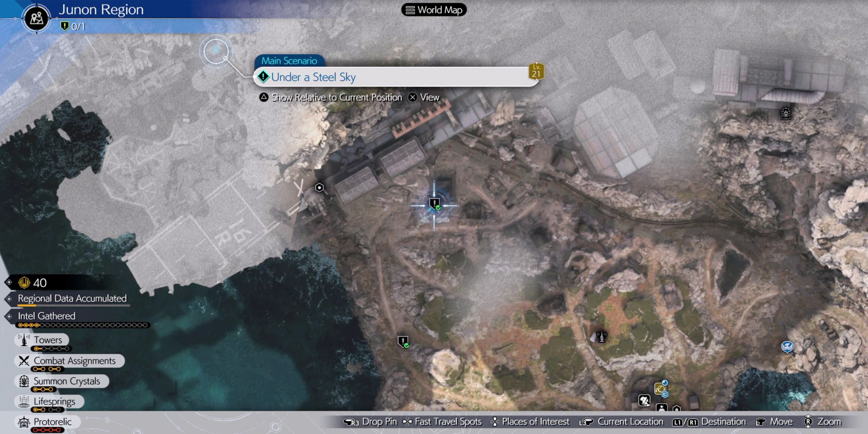Click the Regional Data Accumulated progress bar
The image size is (868, 434).
(74, 306)
